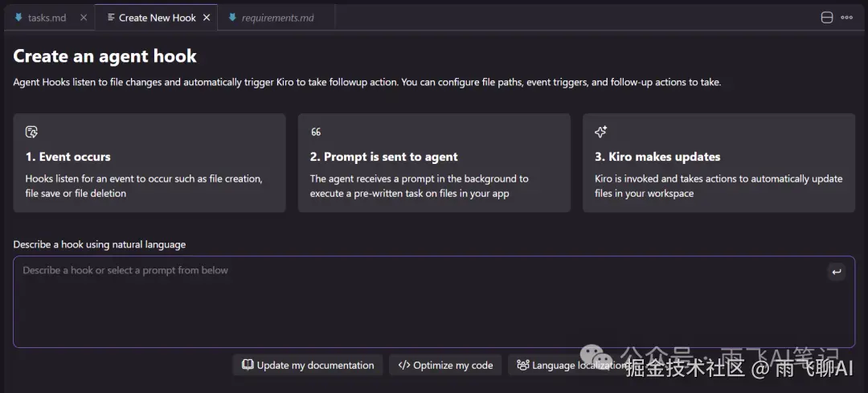Select the 1. Event occurs card heading
The width and height of the screenshot is (868, 393).
click(x=68, y=157)
